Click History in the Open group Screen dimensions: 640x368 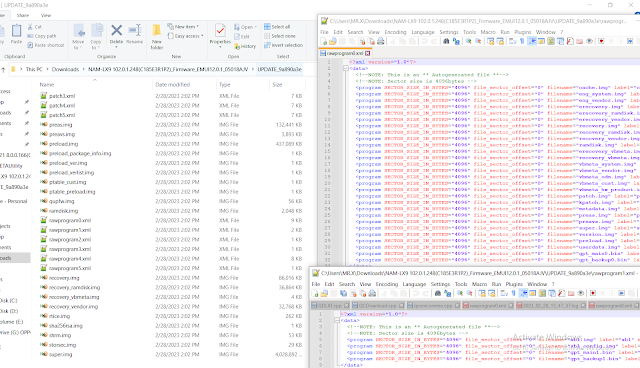click(245, 46)
